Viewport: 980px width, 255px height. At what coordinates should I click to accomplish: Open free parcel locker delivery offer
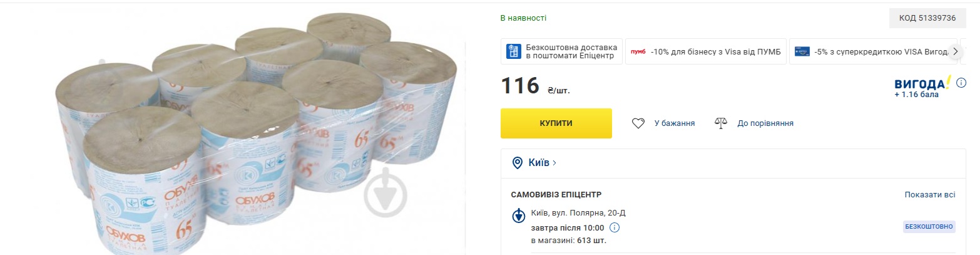click(x=561, y=51)
